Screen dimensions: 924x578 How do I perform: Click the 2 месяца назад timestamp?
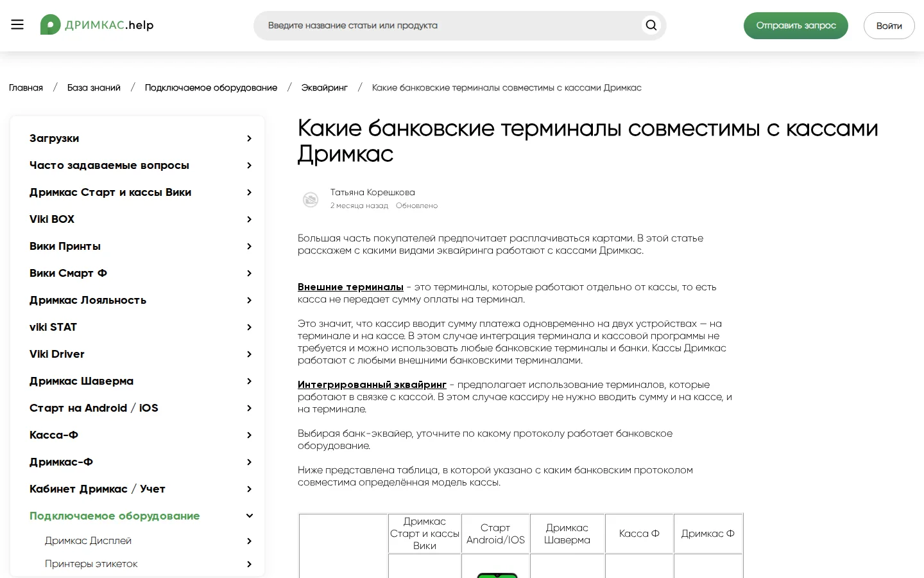click(x=359, y=206)
